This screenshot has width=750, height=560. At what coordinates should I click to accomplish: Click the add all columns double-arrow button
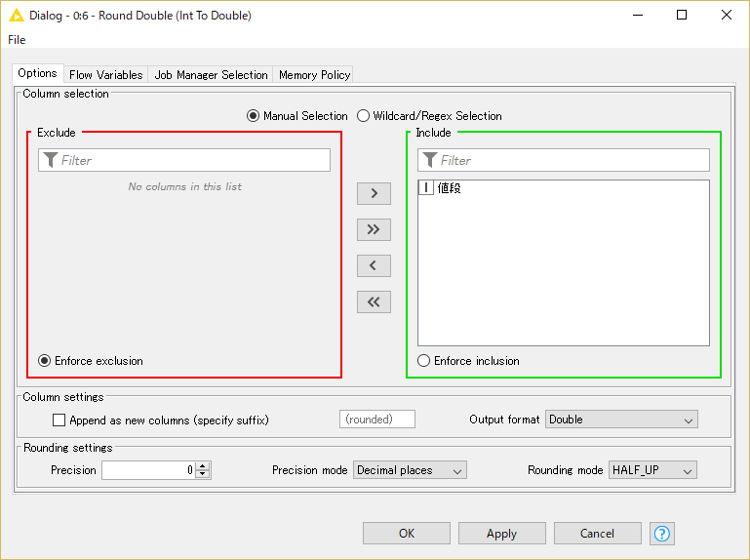374,229
